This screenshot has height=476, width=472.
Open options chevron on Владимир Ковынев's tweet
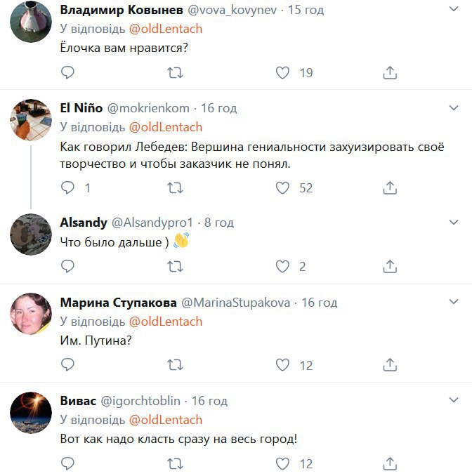coord(454,8)
